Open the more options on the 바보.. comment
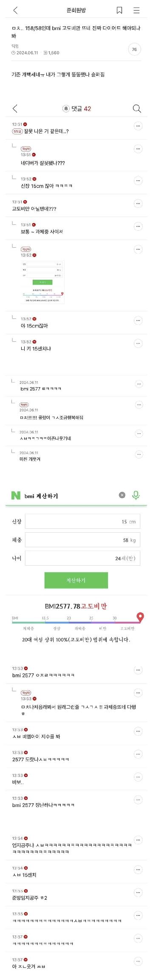 pos(138,777)
